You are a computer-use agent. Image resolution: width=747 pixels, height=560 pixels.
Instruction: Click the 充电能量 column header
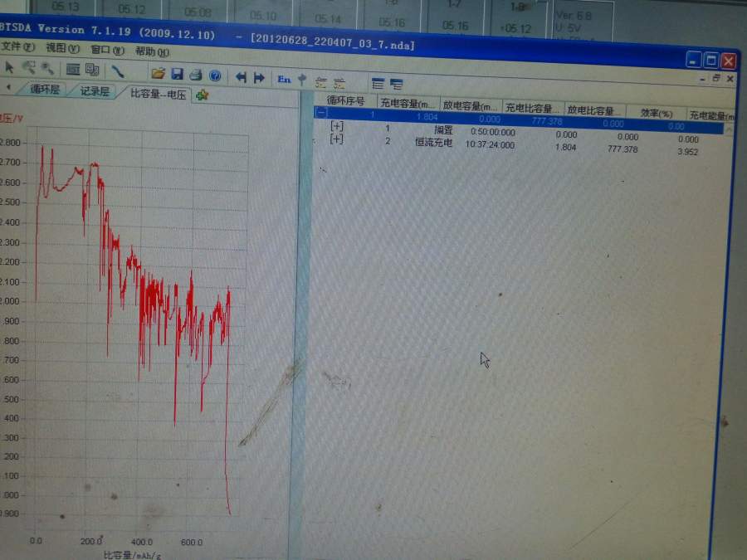[x=712, y=115]
